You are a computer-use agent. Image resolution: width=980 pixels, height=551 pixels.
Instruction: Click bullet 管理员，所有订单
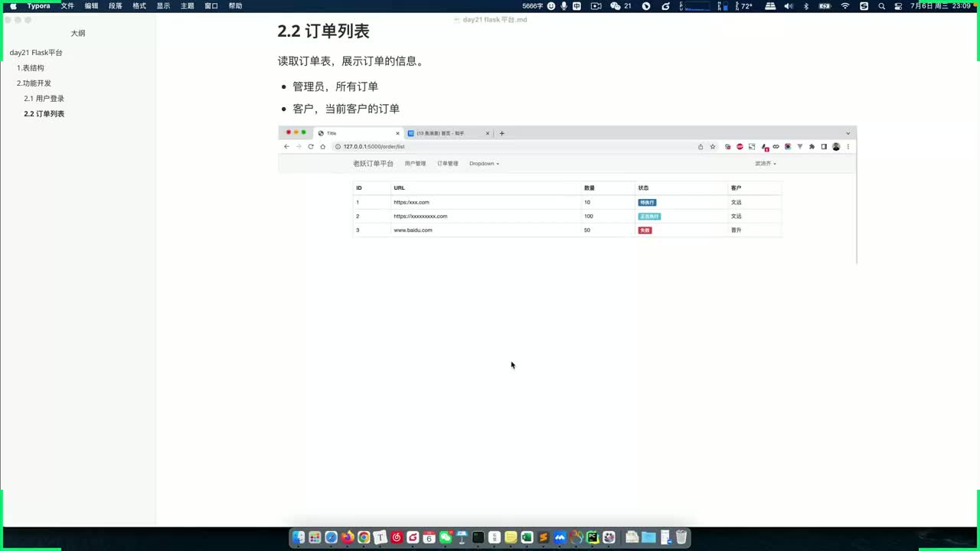[x=335, y=86]
